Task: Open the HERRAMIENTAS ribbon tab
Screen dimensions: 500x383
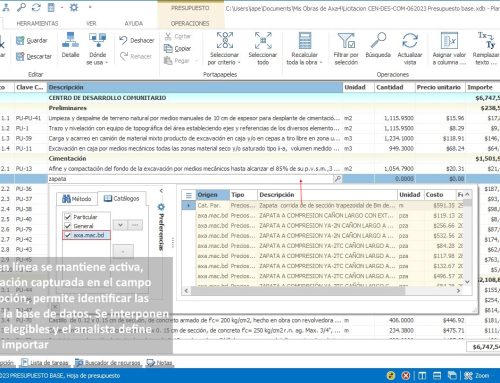Action: coord(37,23)
